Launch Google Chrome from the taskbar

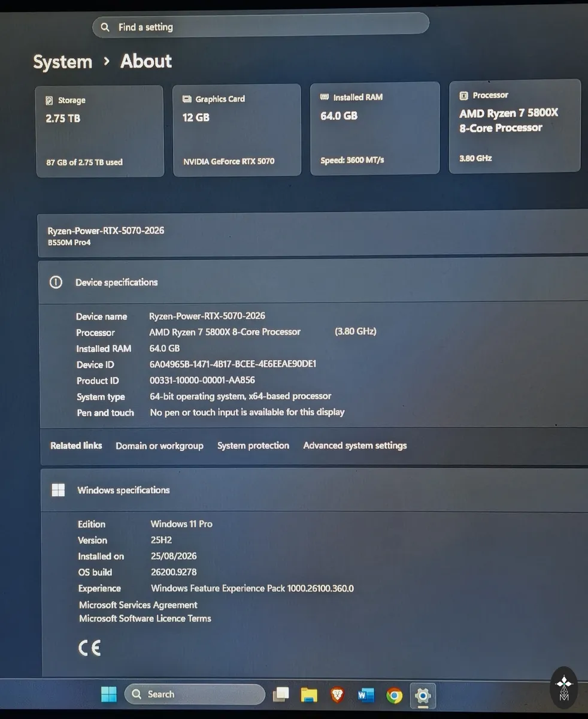tap(394, 696)
